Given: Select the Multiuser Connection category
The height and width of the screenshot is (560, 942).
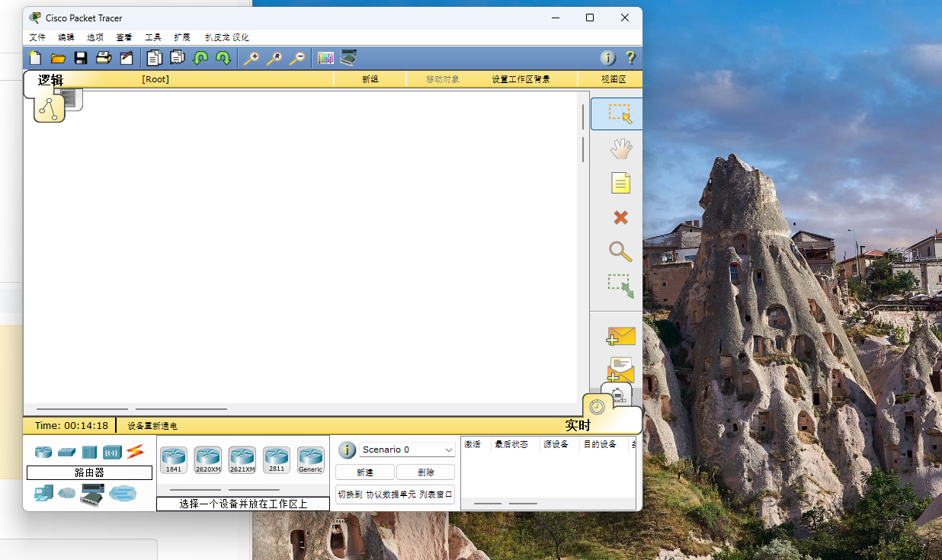Looking at the screenshot, I should tap(123, 494).
